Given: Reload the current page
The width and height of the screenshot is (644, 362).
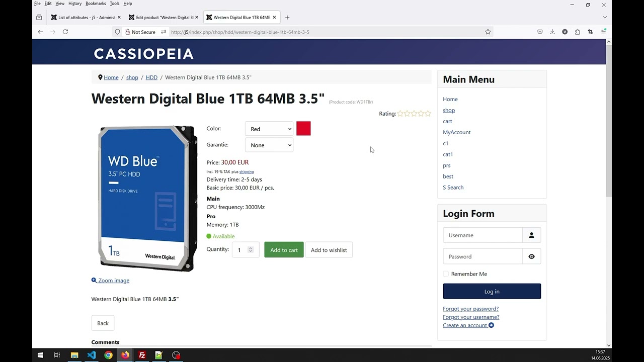Looking at the screenshot, I should tap(65, 32).
